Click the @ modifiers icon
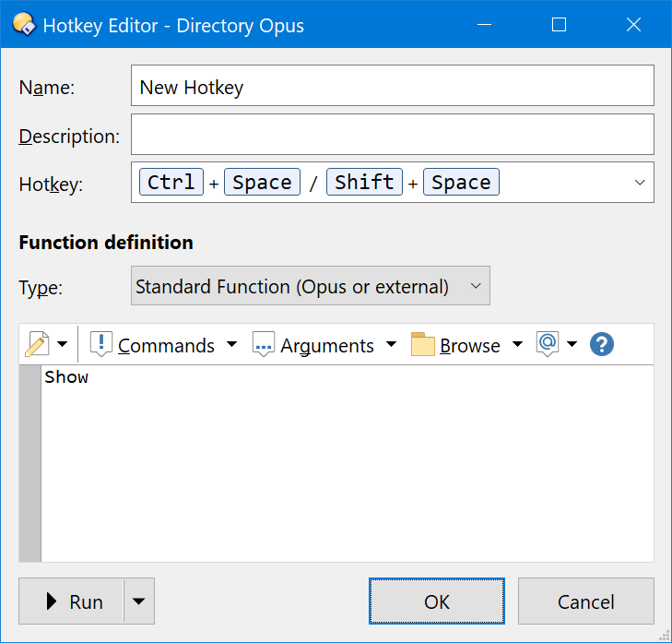 click(x=548, y=344)
